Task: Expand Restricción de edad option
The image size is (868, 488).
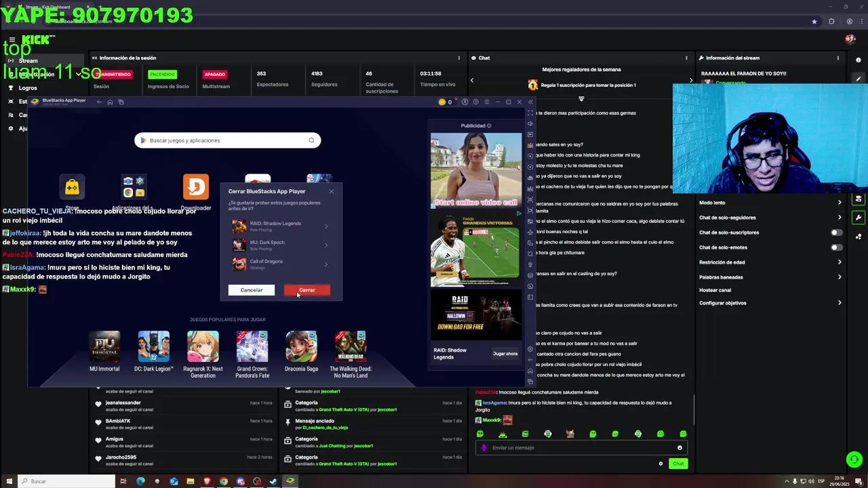Action: [840, 262]
